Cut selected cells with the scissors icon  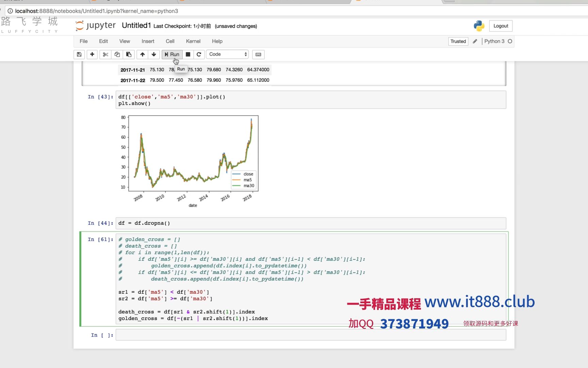[105, 54]
